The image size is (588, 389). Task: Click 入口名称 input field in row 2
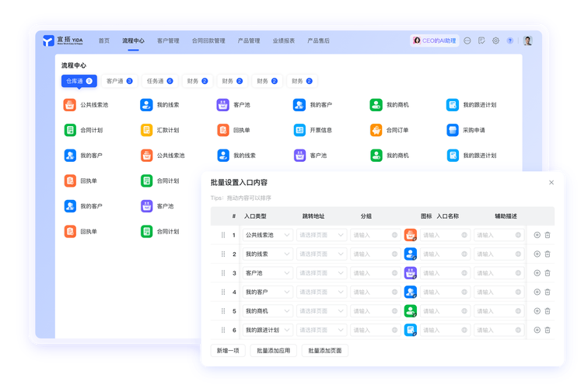click(445, 254)
